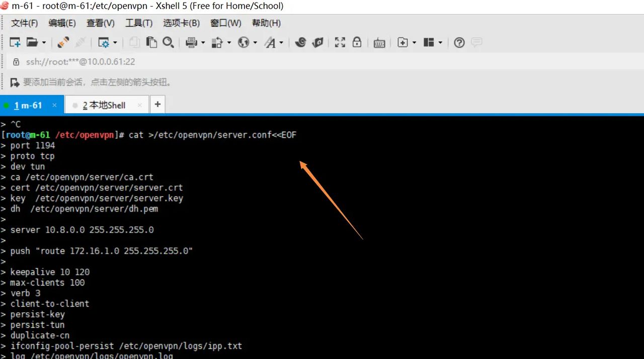
Task: Open a new tab with the plus button
Action: click(x=157, y=104)
